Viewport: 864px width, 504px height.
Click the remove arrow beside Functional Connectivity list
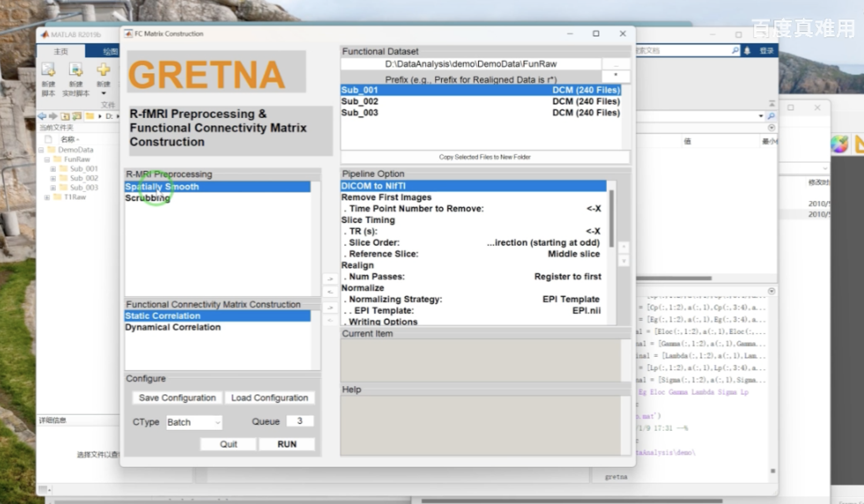coord(330,320)
